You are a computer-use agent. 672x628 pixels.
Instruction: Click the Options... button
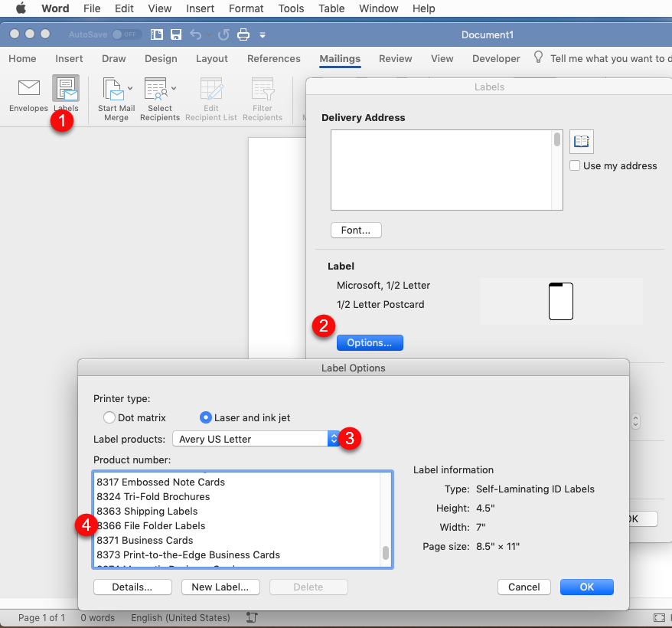[x=370, y=342]
